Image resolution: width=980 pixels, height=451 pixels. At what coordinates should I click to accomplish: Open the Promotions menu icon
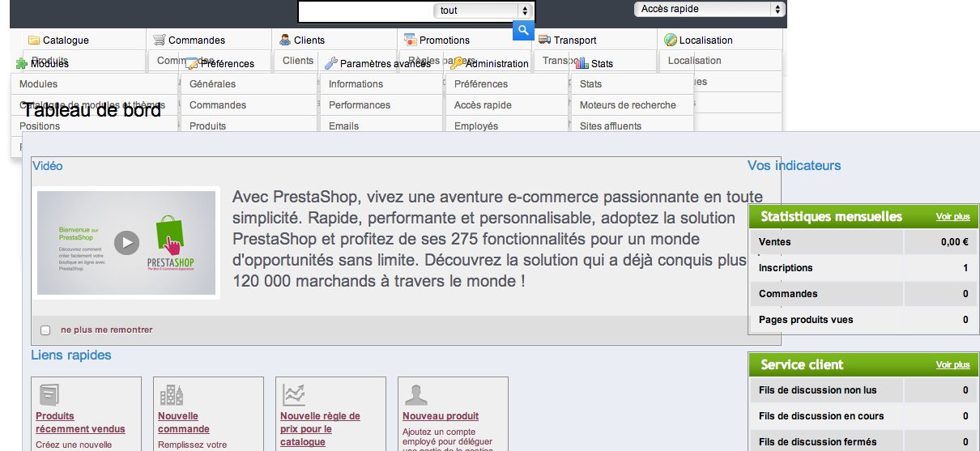click(411, 40)
